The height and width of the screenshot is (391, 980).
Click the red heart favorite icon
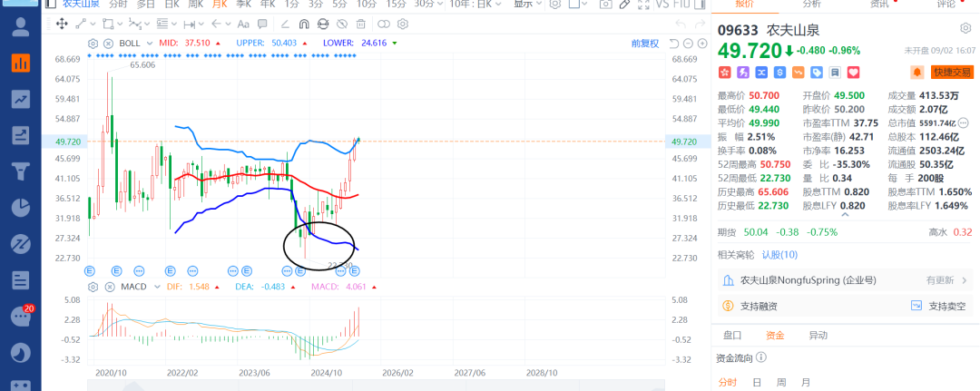[853, 73]
